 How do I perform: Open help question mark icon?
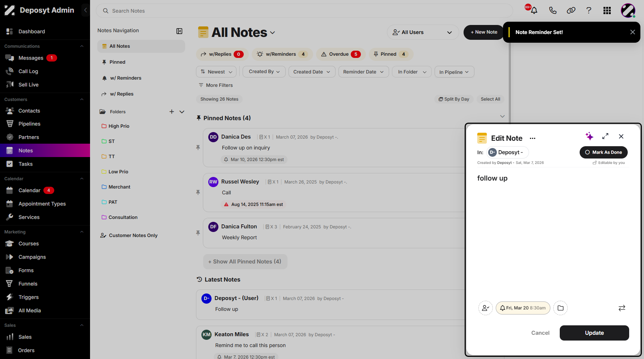tap(589, 10)
